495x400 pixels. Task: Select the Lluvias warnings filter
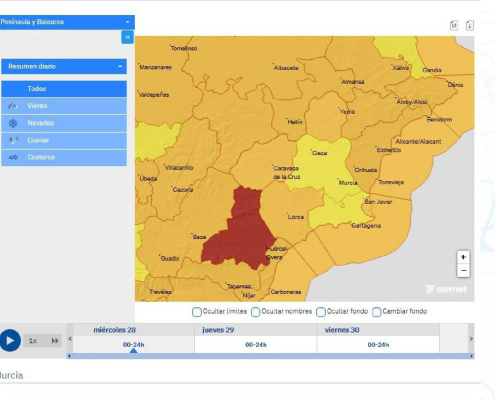pyautogui.click(x=64, y=140)
